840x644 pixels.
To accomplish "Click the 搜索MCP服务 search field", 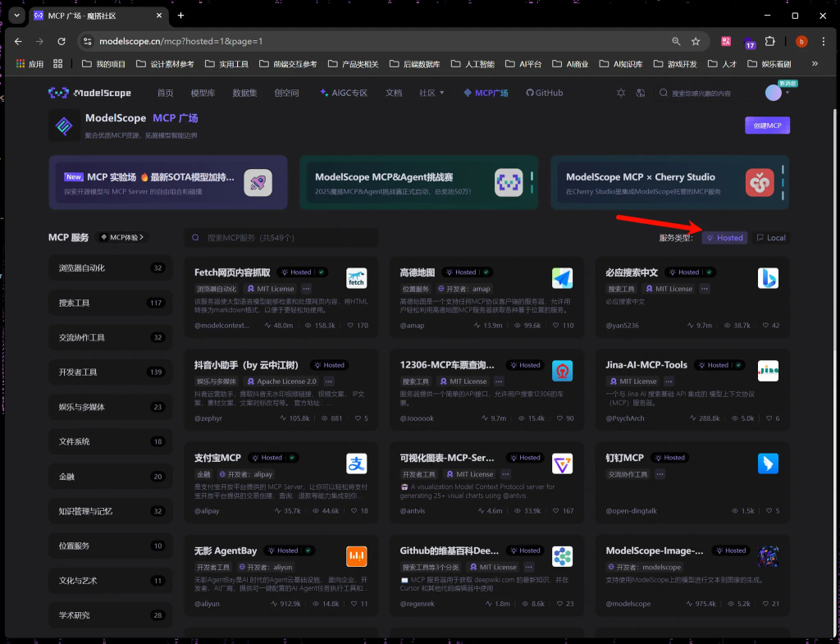I will 282,238.
